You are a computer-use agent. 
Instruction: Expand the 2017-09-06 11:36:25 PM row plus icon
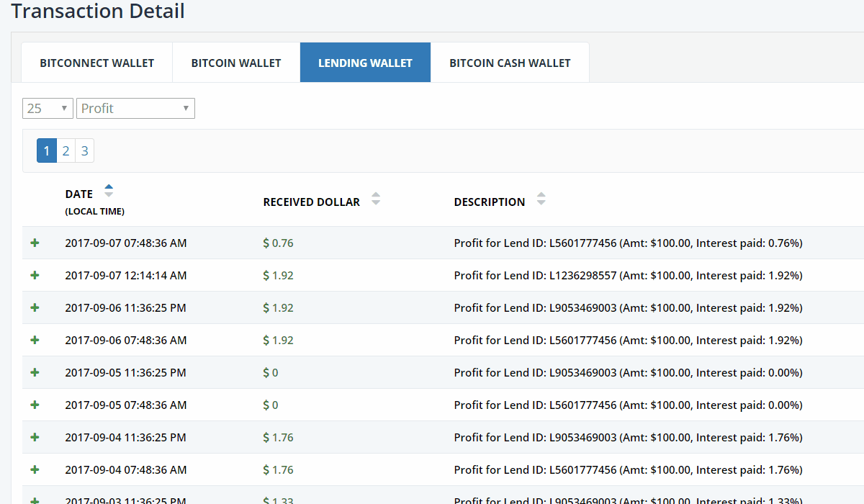tap(35, 308)
